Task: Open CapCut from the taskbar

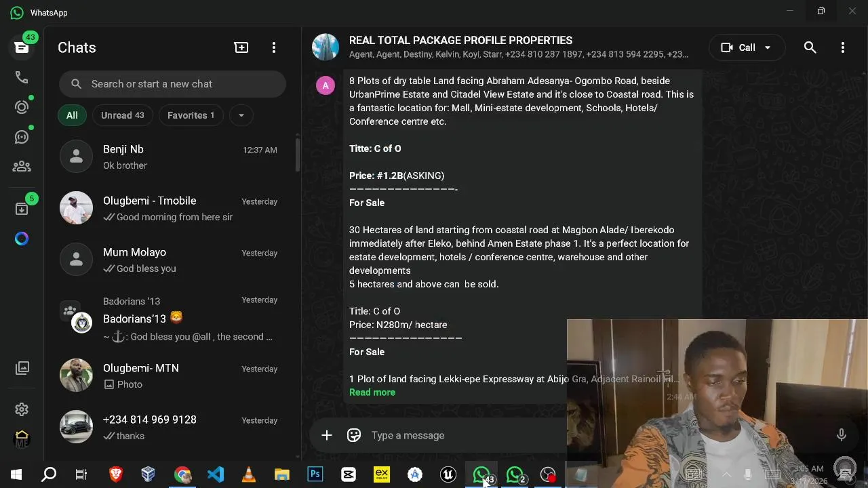Action: 349,474
